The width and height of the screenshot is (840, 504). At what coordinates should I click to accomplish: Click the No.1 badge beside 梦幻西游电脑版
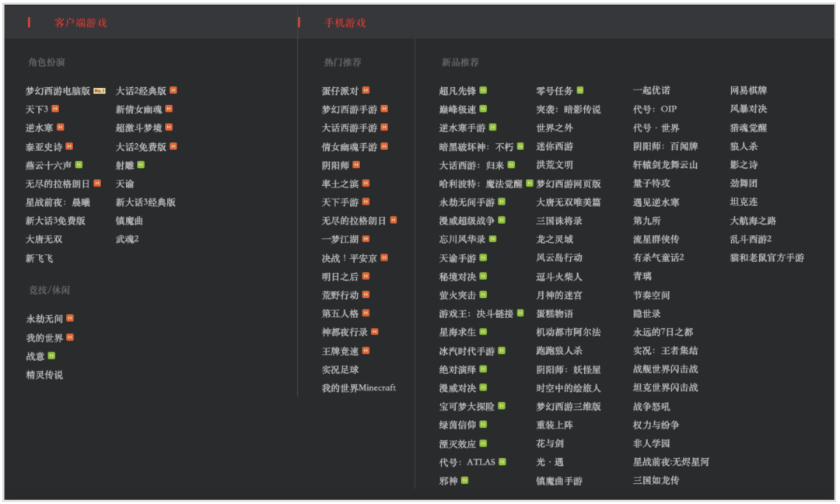[x=99, y=91]
